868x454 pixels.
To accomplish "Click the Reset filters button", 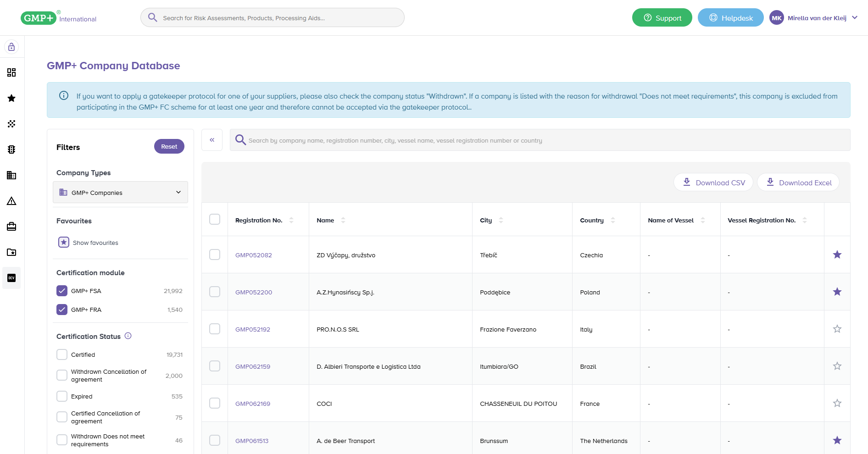I will coord(169,146).
